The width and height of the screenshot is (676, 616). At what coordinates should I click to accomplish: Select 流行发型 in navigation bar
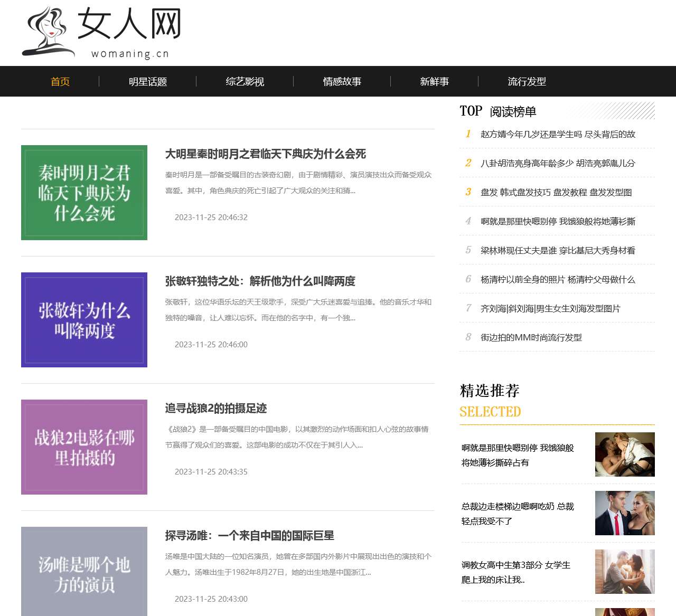pos(527,81)
